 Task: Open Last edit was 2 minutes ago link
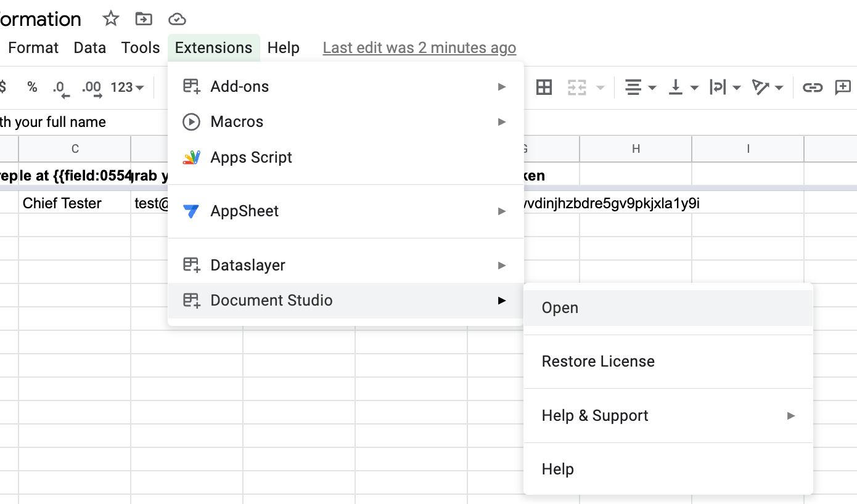[419, 47]
